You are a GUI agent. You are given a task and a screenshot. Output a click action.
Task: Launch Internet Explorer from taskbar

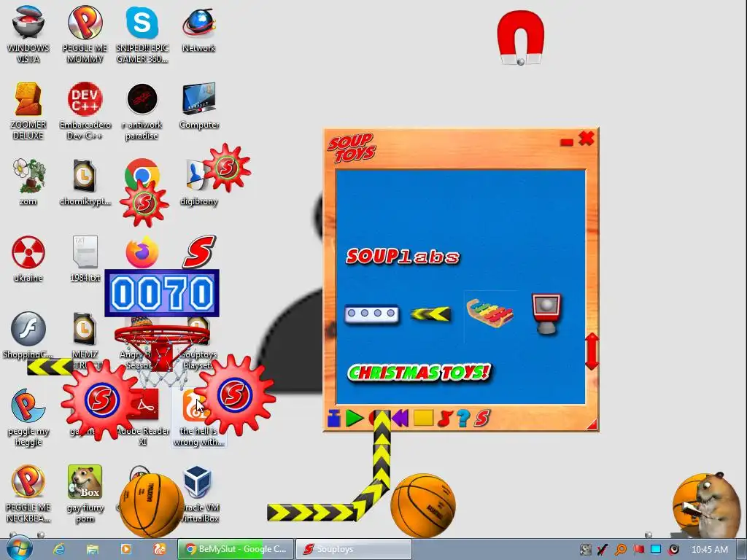[x=59, y=549]
